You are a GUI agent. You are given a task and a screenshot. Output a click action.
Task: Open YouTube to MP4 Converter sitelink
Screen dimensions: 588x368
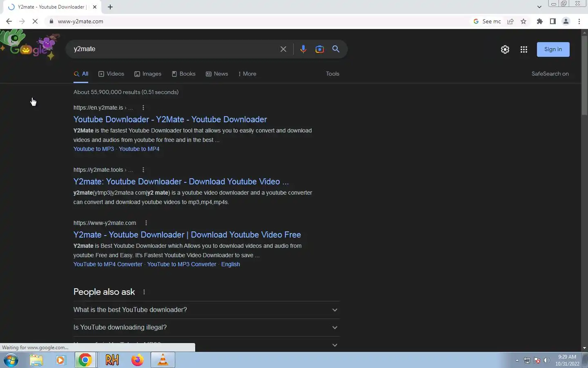pyautogui.click(x=108, y=264)
